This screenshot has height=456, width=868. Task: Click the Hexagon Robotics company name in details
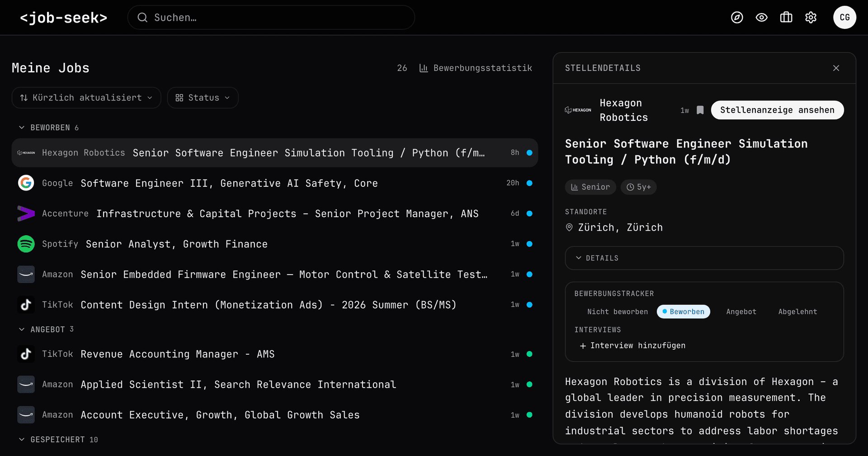(x=623, y=110)
